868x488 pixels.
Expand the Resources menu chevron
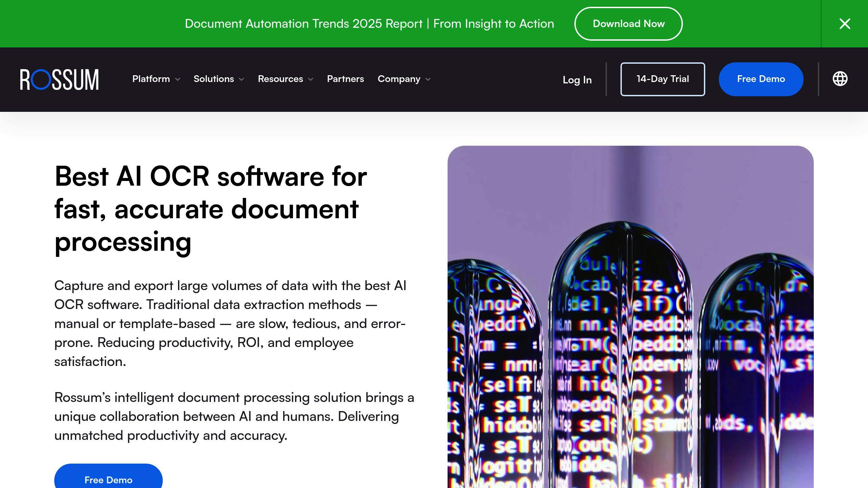[x=311, y=79]
